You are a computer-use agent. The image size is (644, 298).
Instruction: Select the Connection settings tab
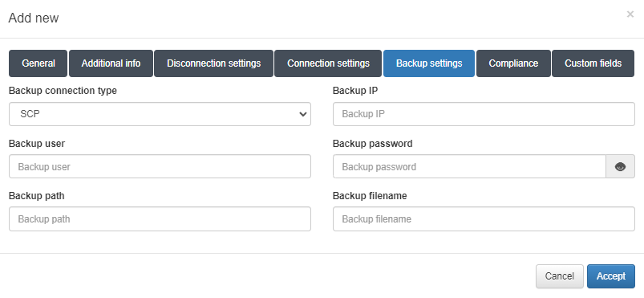[x=328, y=63]
